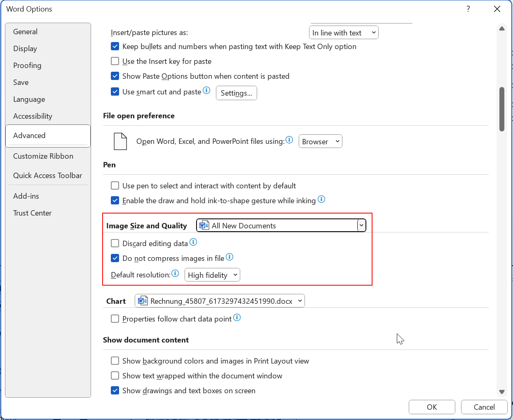Open the Trust Center category
513x420 pixels.
click(32, 213)
